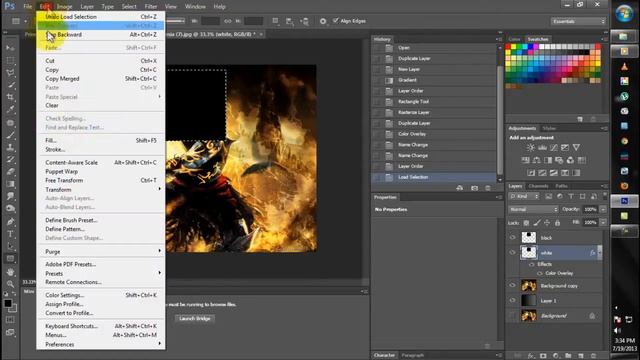Image resolution: width=640 pixels, height=360 pixels.
Task: Select the Clone Stamp tool
Action: pyautogui.click(x=10, y=147)
